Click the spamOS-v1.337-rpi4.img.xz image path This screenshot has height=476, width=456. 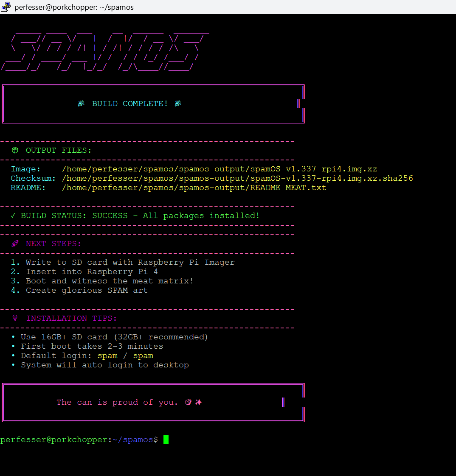coord(220,169)
